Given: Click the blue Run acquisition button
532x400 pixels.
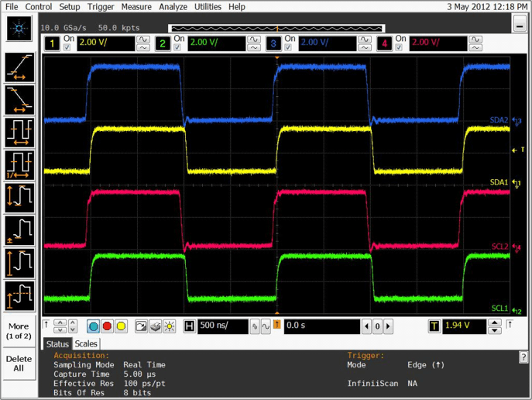Looking at the screenshot, I should pos(93,326).
